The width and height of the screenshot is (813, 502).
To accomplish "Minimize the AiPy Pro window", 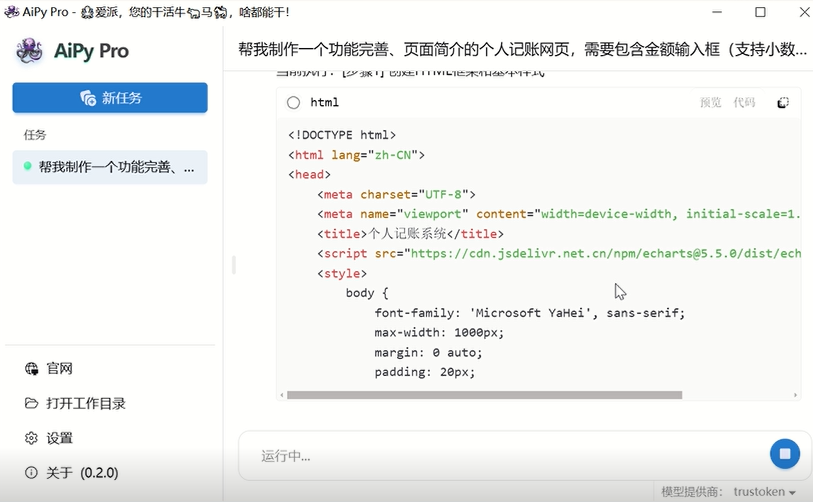I will point(717,12).
